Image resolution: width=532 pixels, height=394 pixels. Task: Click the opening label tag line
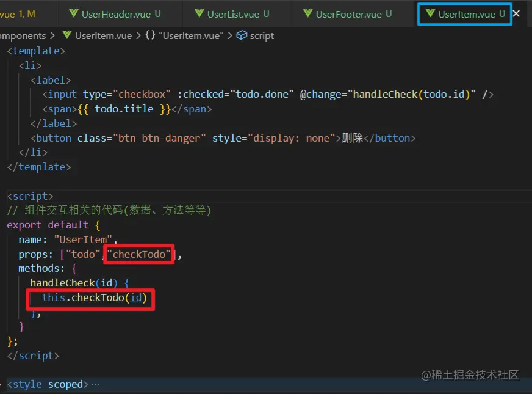click(x=51, y=80)
